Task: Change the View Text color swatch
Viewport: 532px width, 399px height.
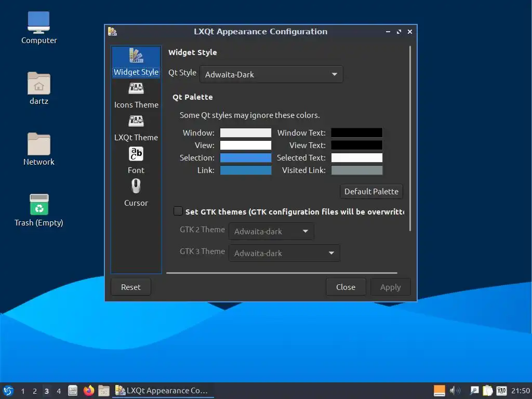Action: pyautogui.click(x=357, y=145)
